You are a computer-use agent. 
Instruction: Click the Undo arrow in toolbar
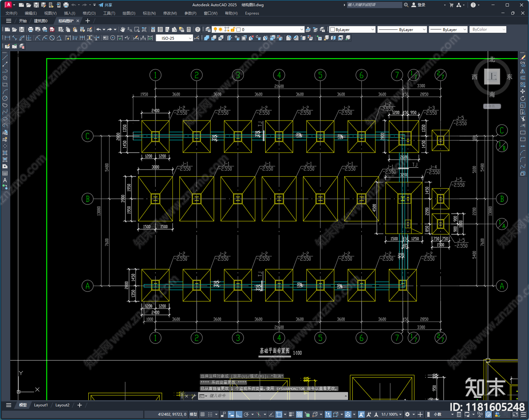tap(99, 29)
